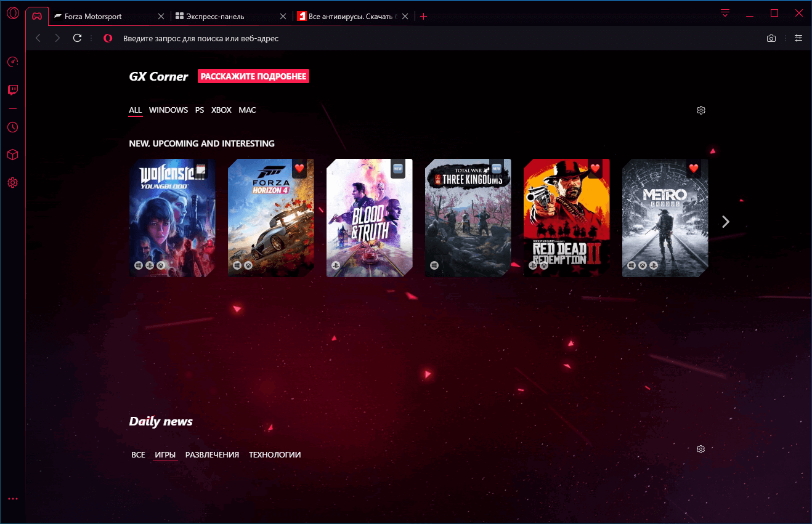Select the ИГРЫ news category
This screenshot has width=812, height=524.
165,455
